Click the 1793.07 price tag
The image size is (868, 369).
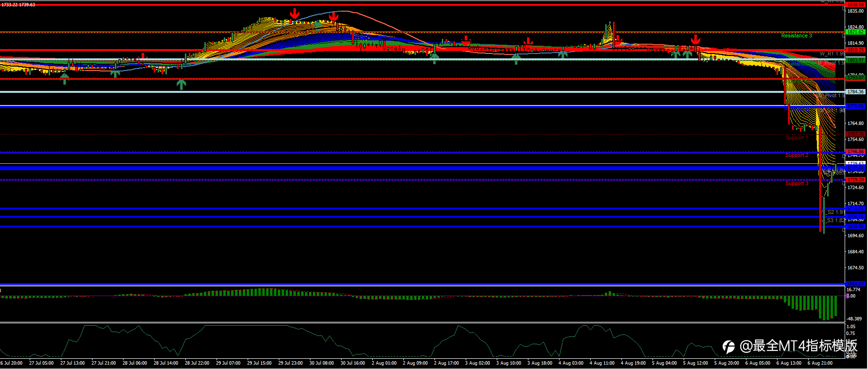click(x=856, y=78)
